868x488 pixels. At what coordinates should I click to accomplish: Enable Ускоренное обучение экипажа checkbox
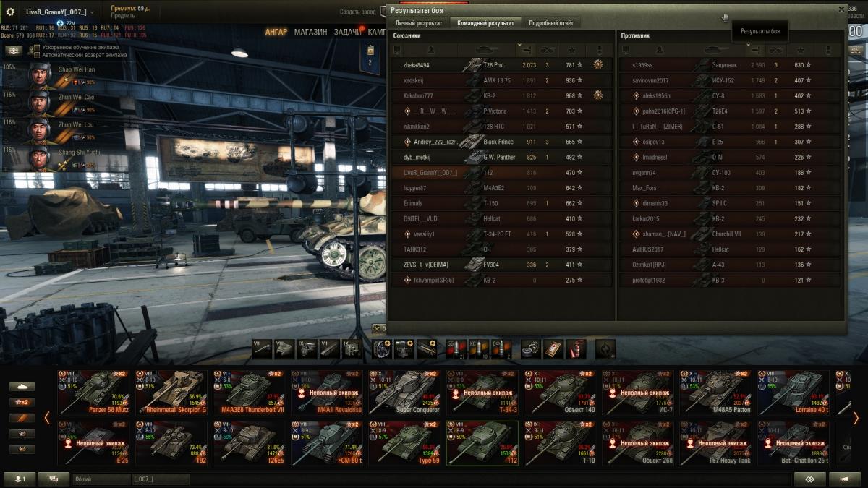(x=37, y=48)
